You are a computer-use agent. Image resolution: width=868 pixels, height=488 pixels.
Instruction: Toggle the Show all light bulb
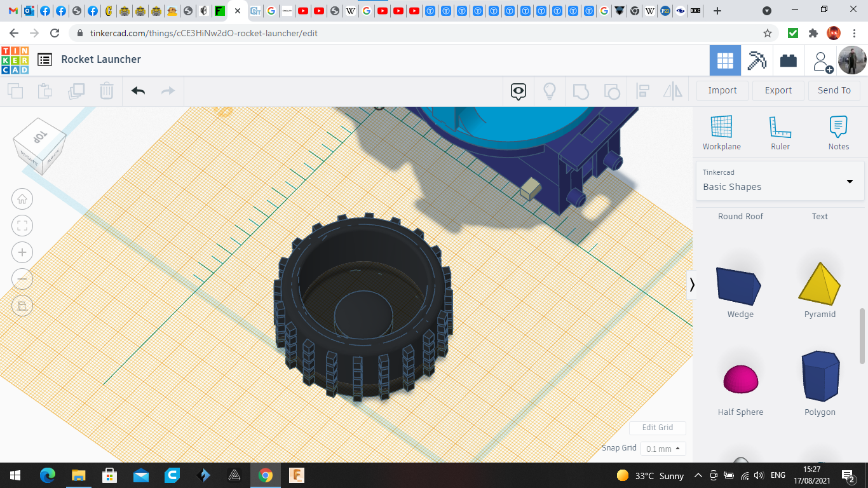(550, 91)
